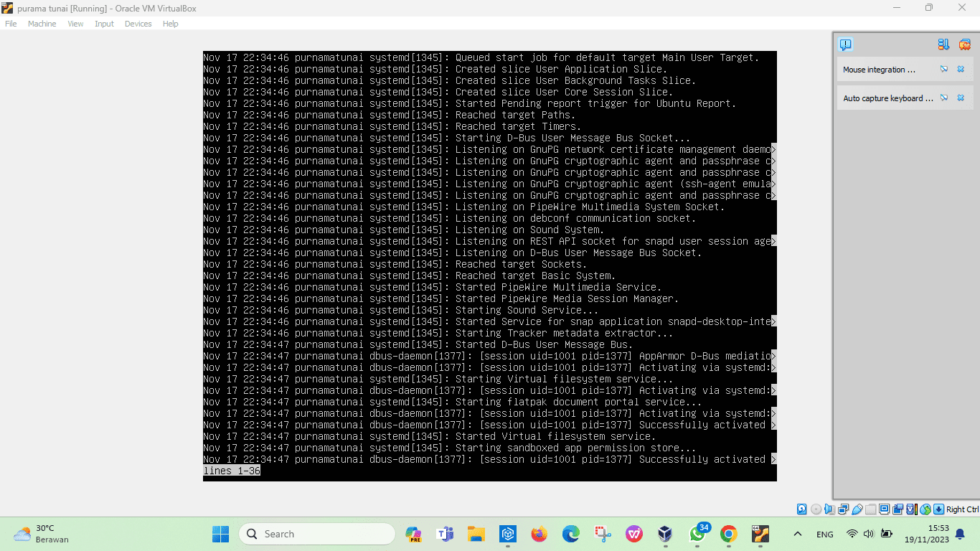Click the taskbar Search box
The width and height of the screenshot is (980, 551).
click(x=317, y=534)
